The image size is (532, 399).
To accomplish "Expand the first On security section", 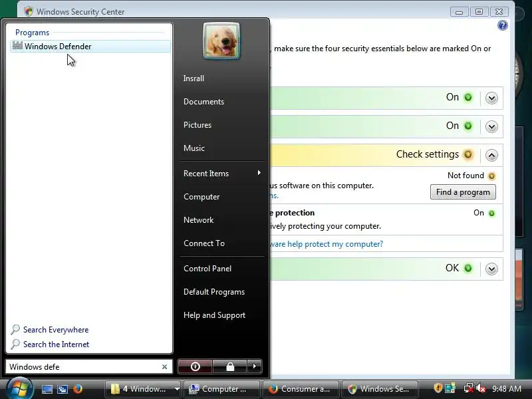I will click(x=491, y=98).
